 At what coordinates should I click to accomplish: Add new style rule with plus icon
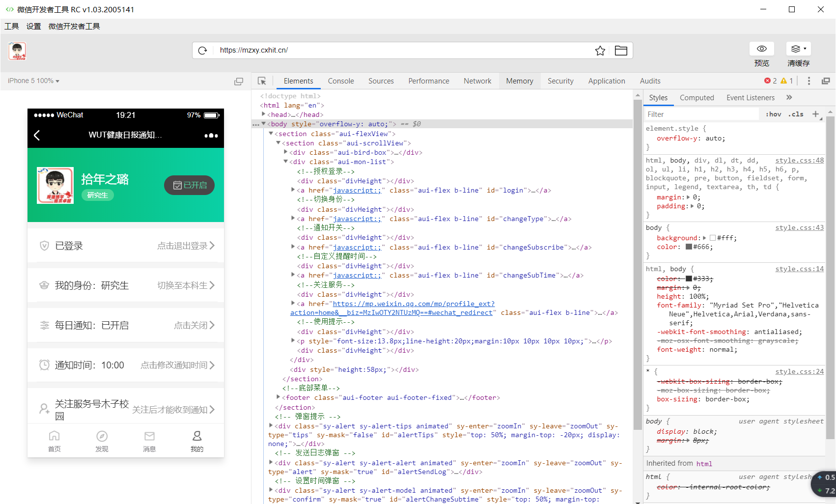click(x=815, y=114)
